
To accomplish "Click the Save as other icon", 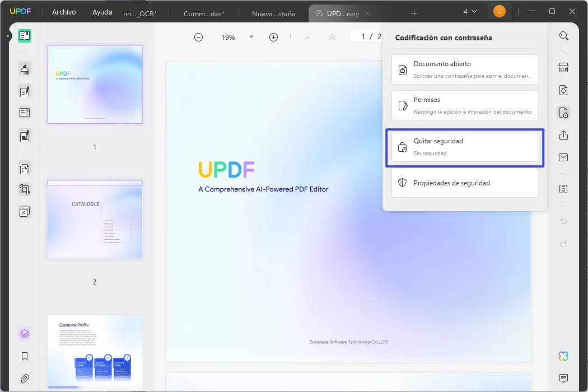I will [563, 189].
